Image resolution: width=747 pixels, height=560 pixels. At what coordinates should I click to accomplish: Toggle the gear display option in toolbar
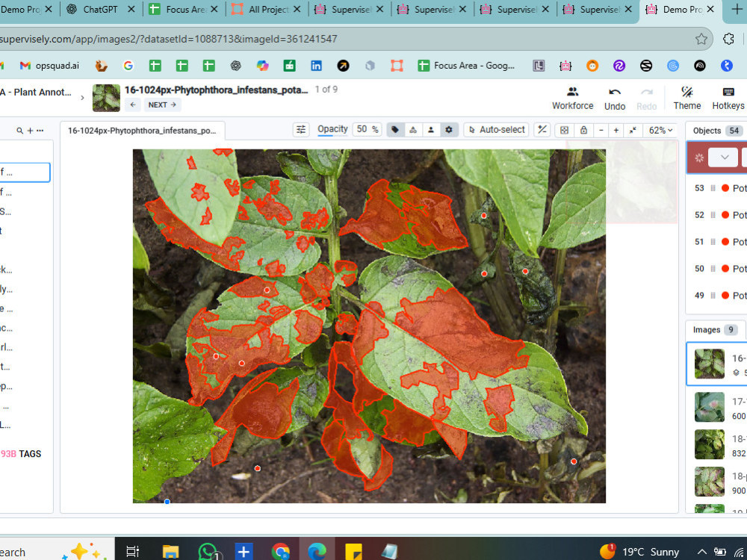coord(449,129)
